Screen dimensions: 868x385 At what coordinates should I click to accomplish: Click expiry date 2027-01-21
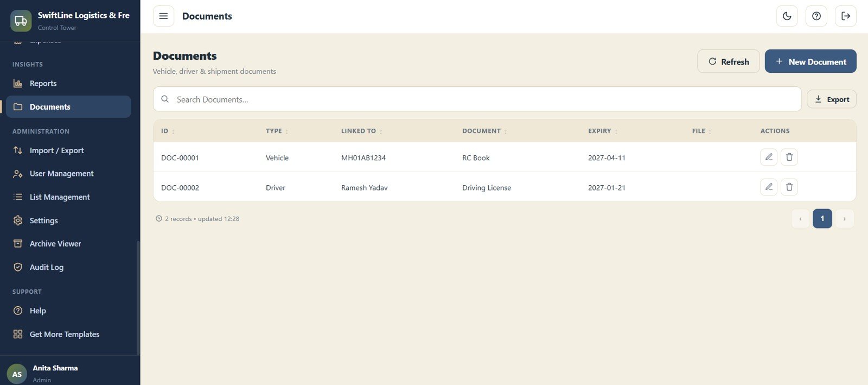coord(607,187)
